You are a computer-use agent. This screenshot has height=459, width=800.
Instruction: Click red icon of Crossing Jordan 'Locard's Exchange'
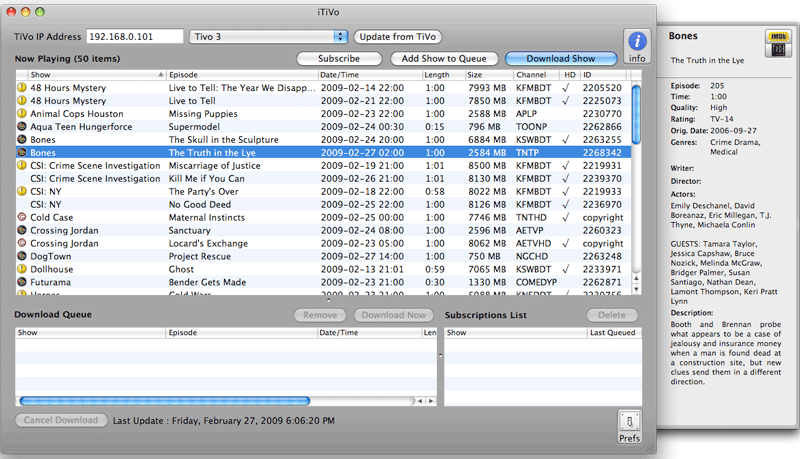(21, 243)
